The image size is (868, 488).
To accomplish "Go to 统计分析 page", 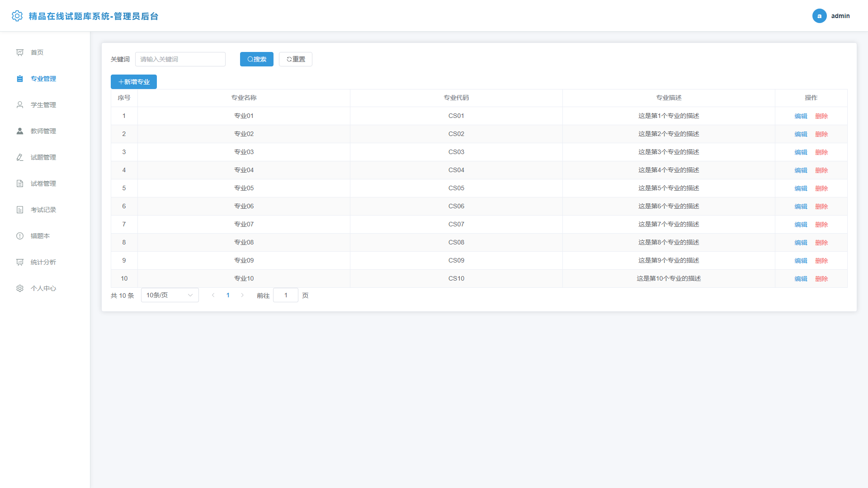I will click(x=45, y=262).
